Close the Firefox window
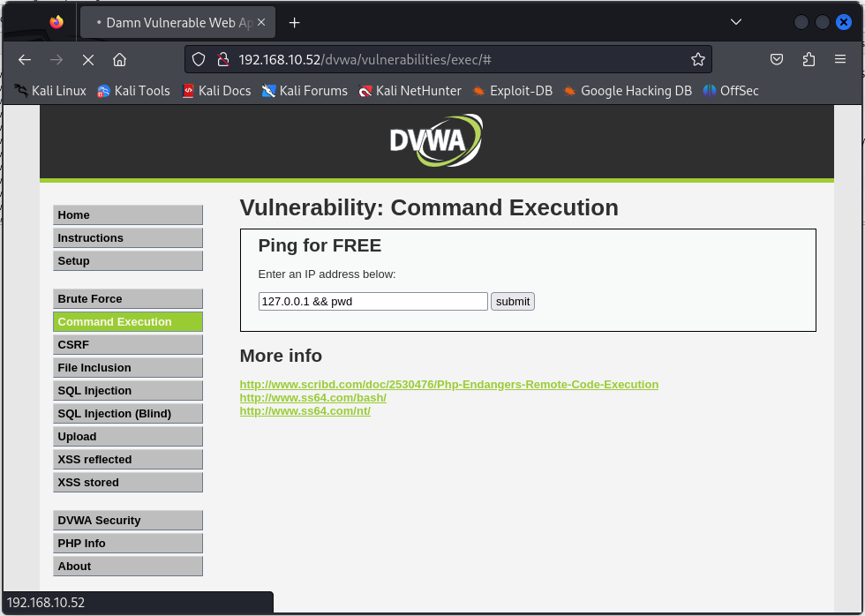This screenshot has width=865, height=616. (x=844, y=22)
